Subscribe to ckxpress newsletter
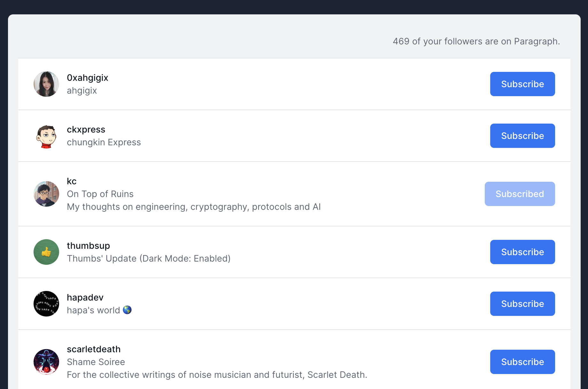 pyautogui.click(x=522, y=136)
